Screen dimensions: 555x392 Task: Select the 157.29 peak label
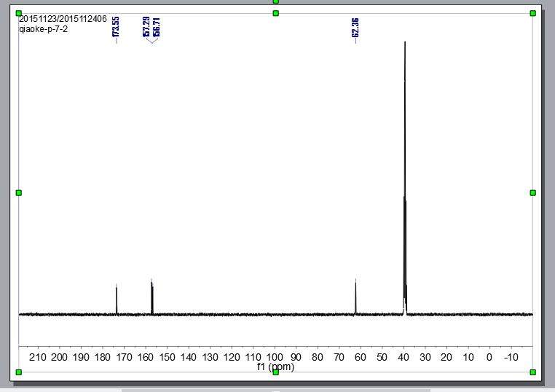pyautogui.click(x=146, y=27)
